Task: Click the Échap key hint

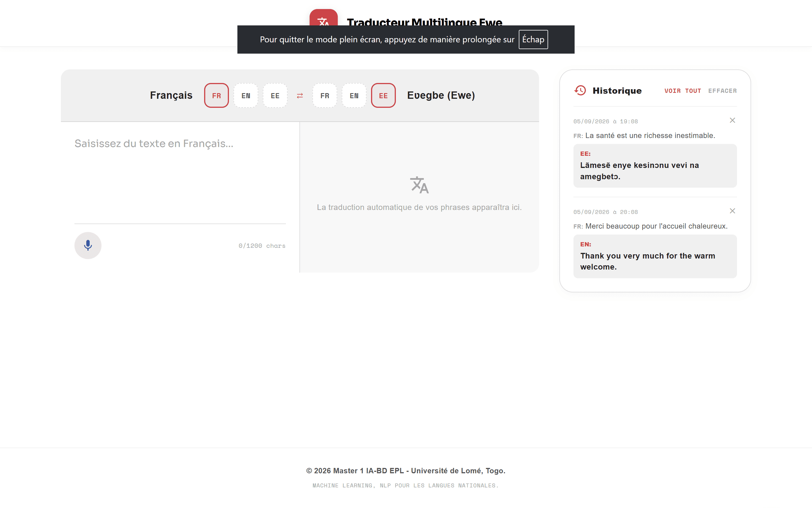Action: 533,39
